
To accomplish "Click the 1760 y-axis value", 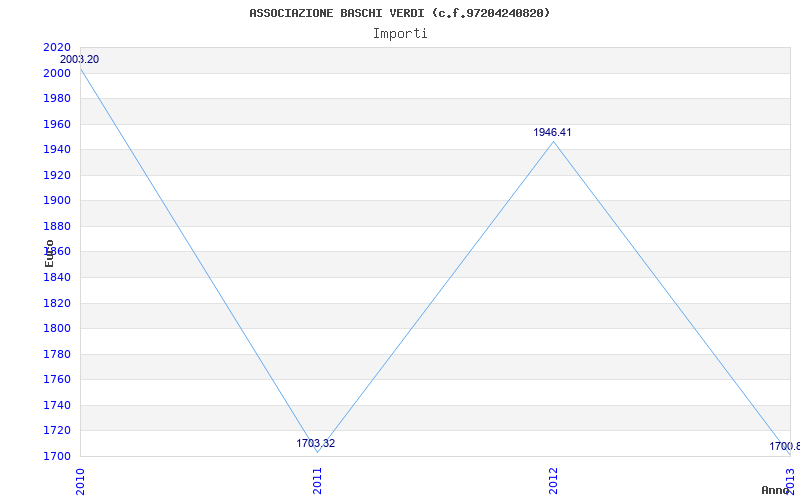I will 57,380.
